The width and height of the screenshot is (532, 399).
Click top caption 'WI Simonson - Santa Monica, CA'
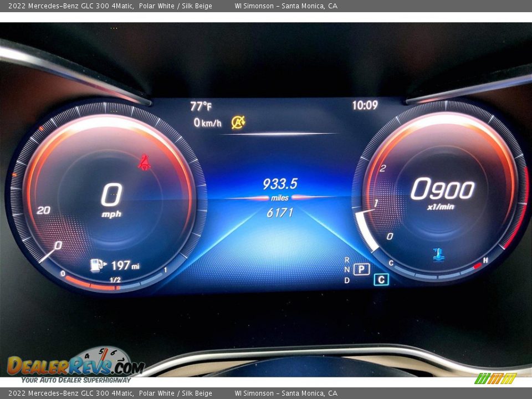[286, 6]
